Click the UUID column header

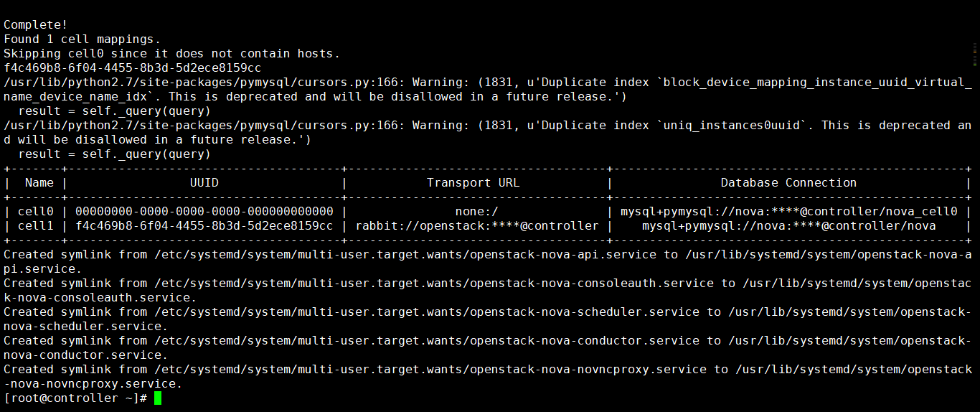point(204,182)
